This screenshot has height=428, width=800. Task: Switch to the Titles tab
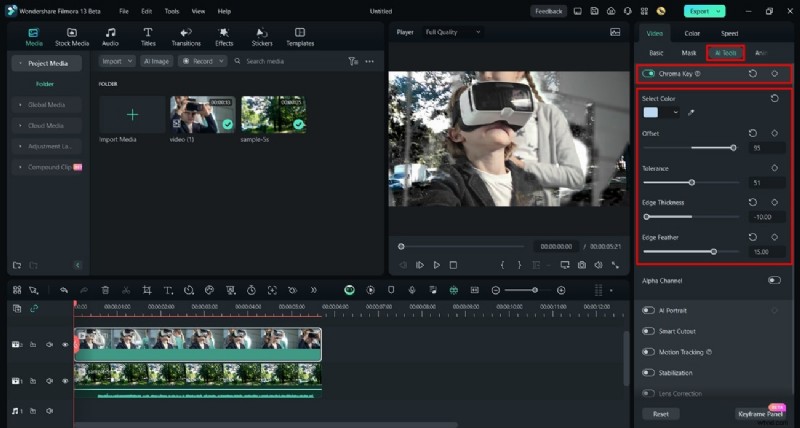tap(148, 37)
